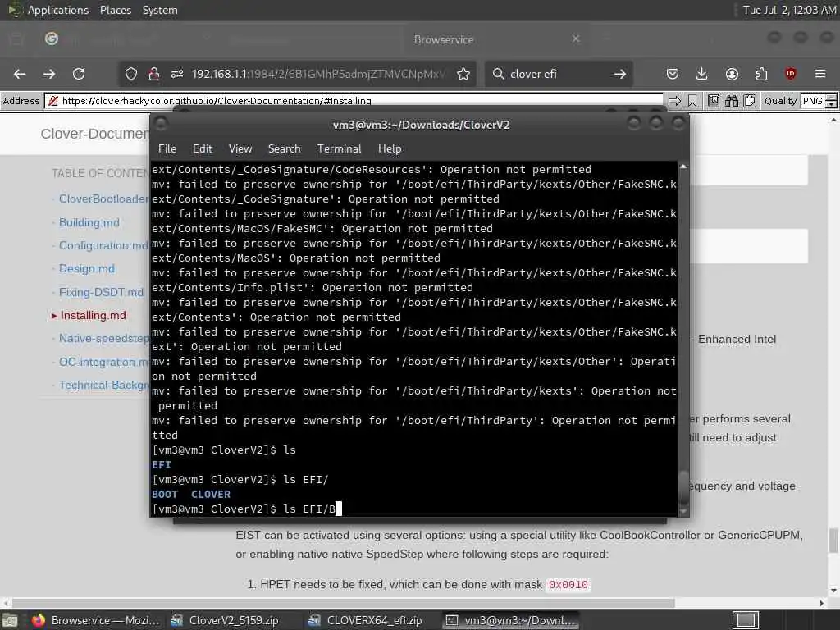840x630 pixels.
Task: Open Configuration.md link
Action: pyautogui.click(x=103, y=245)
